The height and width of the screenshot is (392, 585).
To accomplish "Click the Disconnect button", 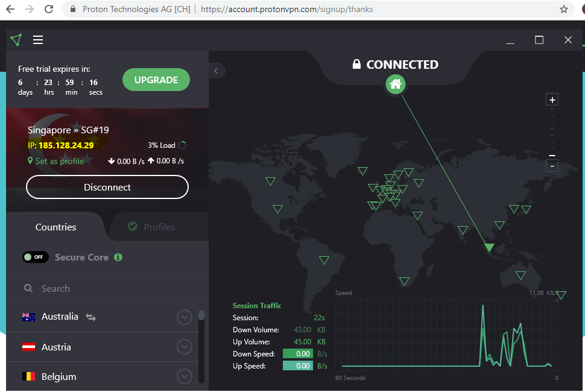I will pyautogui.click(x=107, y=187).
